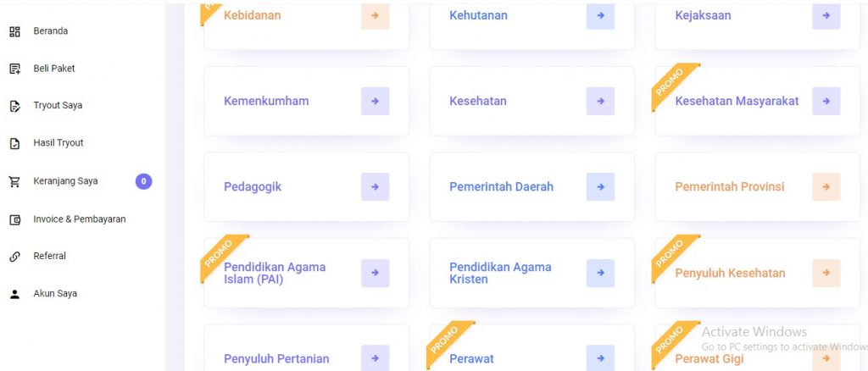Click the Invoice & Pembayaran wallet icon
868x371 pixels.
14,219
